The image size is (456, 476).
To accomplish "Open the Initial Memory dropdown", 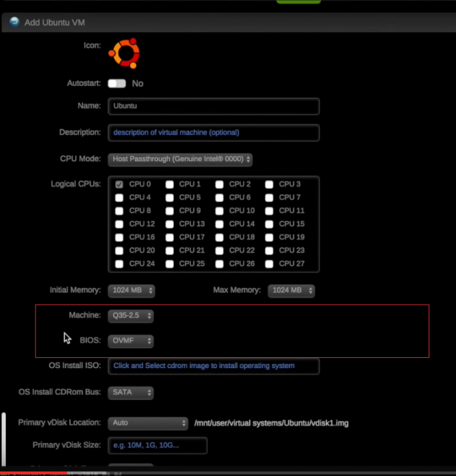I will coord(131,291).
